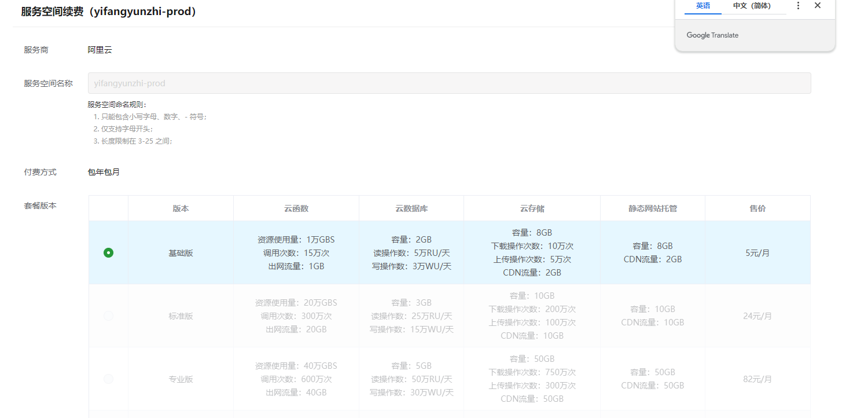The width and height of the screenshot is (868, 418).
Task: Click the service space name input field
Action: click(x=449, y=83)
